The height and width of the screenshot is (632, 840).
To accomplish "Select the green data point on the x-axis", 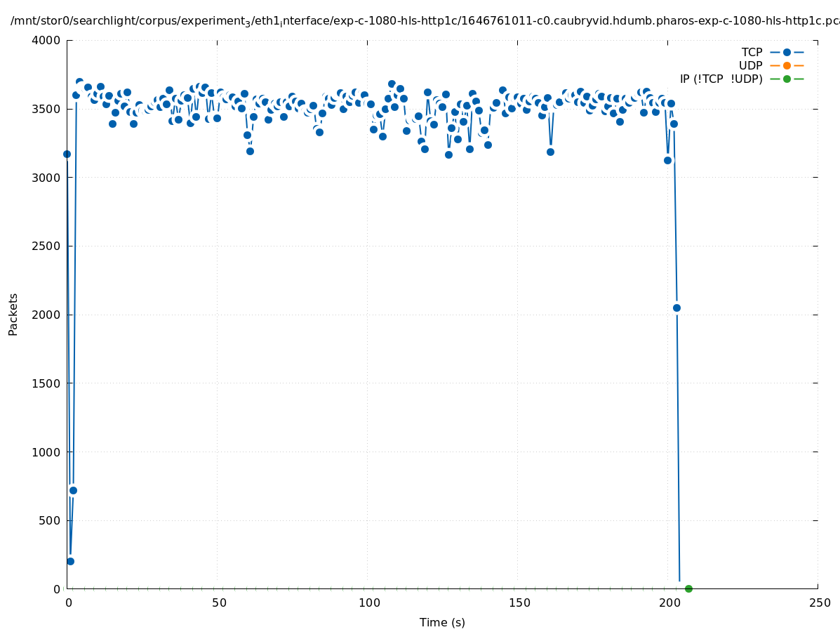I will pos(688,588).
